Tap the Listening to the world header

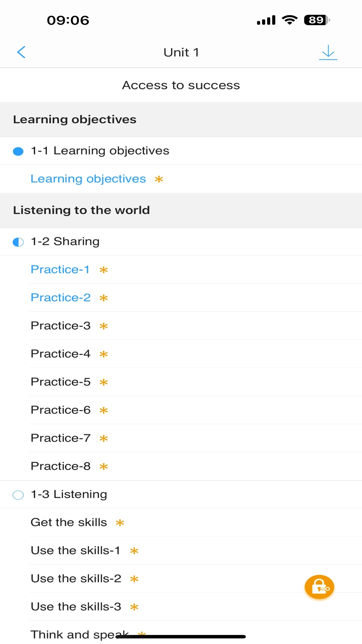pyautogui.click(x=81, y=210)
